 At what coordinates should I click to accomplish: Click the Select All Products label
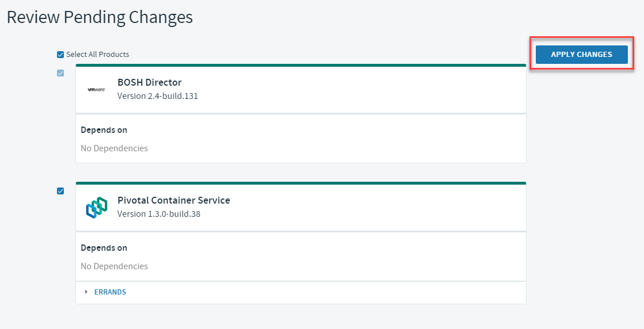pyautogui.click(x=98, y=55)
